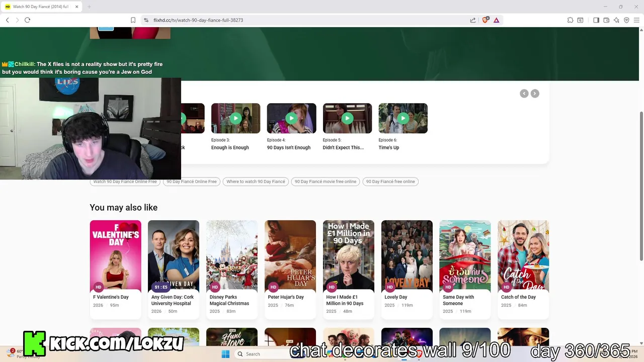
Task: Click the 'You may also like' heading
Action: 123,208
